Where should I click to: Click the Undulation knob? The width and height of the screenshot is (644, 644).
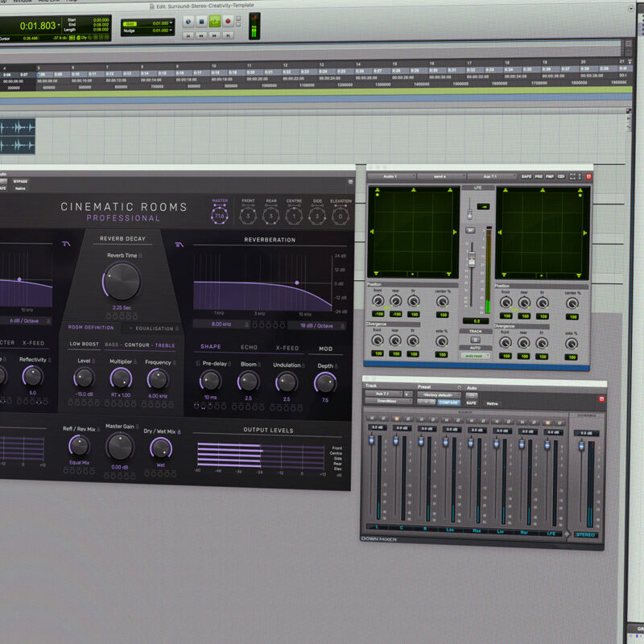[x=287, y=383]
